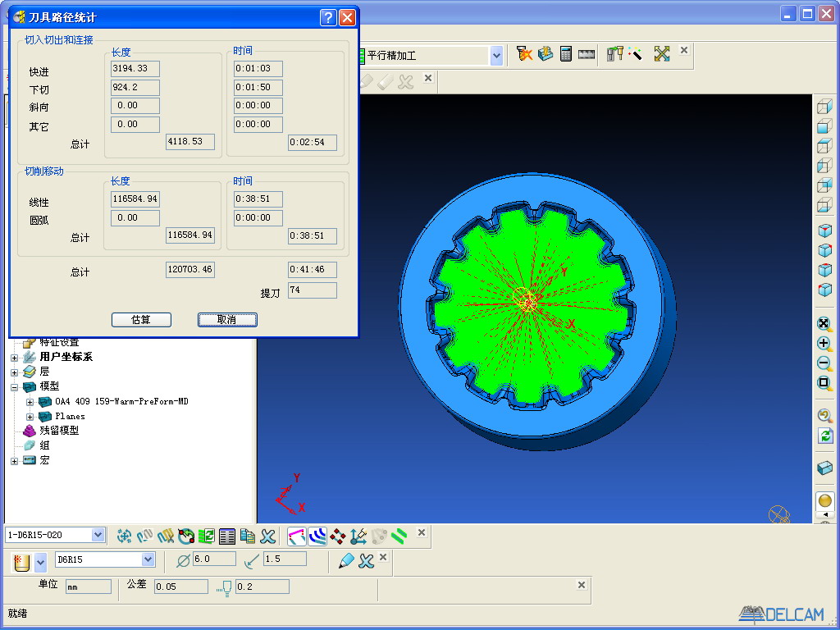Click the blue X delete toolpath icon

[x=268, y=536]
